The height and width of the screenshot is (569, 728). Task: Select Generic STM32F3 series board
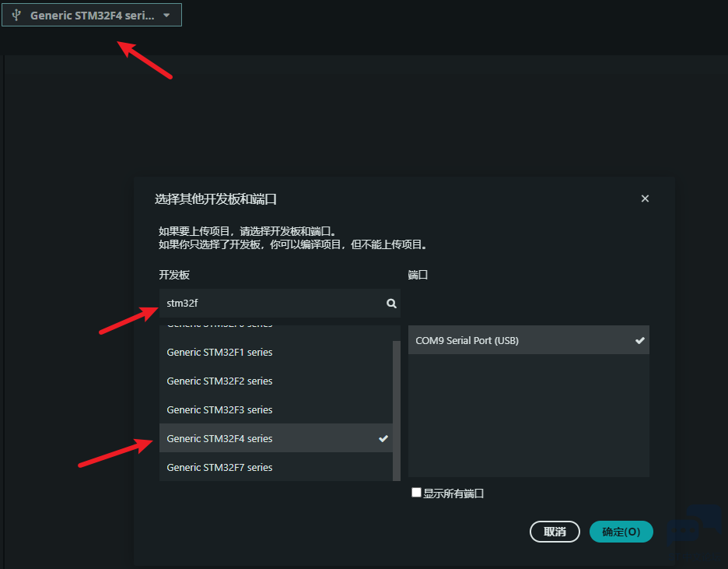(276, 409)
